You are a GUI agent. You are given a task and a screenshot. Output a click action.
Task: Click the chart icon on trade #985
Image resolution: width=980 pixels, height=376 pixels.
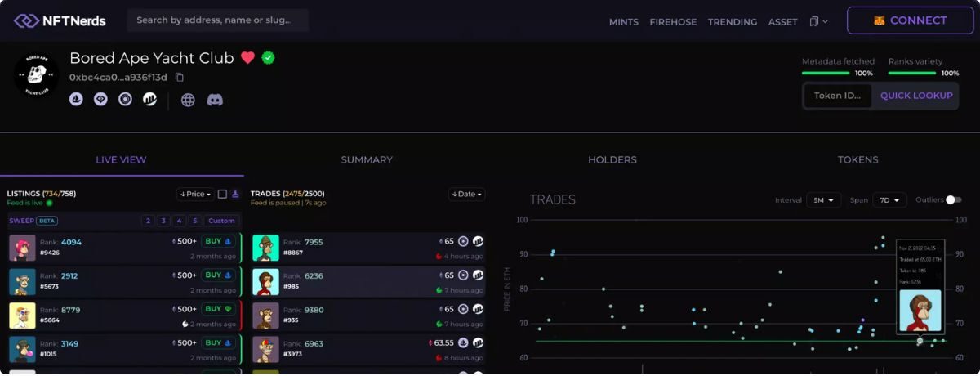point(478,275)
